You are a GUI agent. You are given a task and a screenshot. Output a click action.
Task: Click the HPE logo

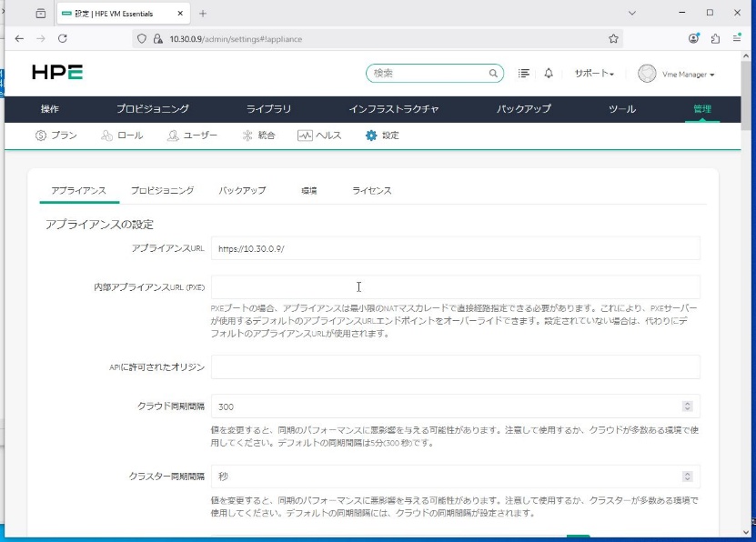coord(57,73)
